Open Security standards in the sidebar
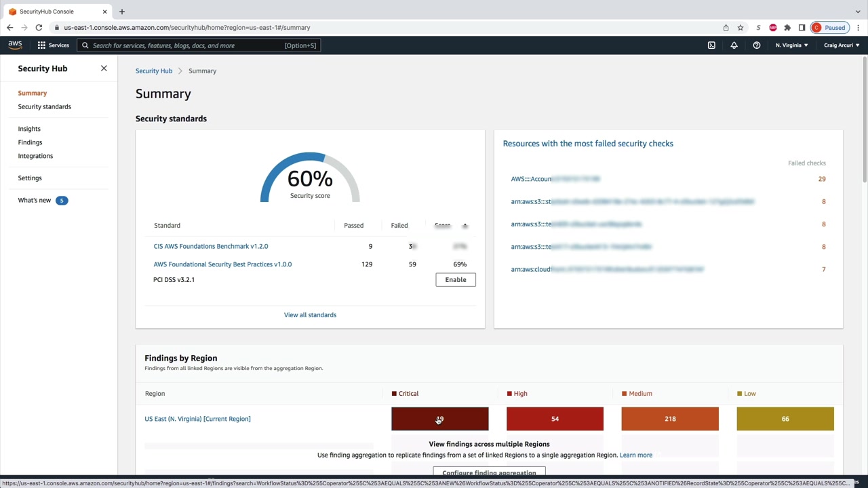868x488 pixels. pos(45,106)
